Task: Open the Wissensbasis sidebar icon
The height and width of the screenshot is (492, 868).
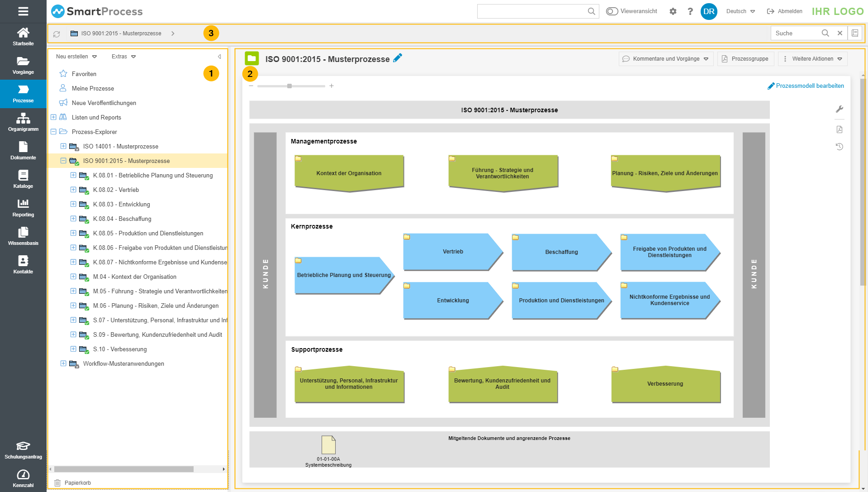Action: pyautogui.click(x=23, y=236)
